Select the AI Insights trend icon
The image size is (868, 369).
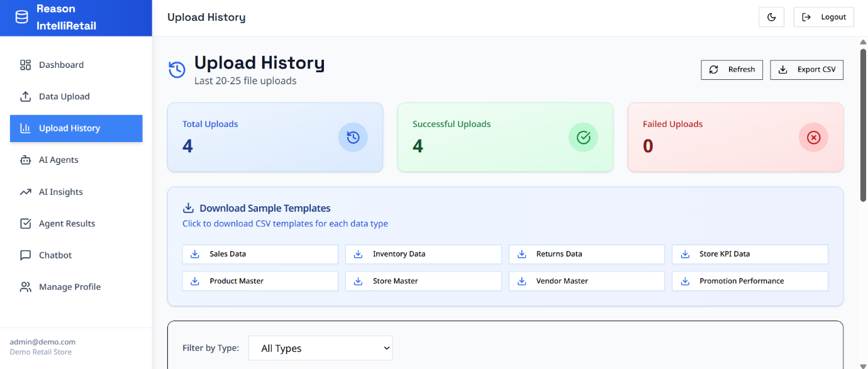(x=26, y=191)
